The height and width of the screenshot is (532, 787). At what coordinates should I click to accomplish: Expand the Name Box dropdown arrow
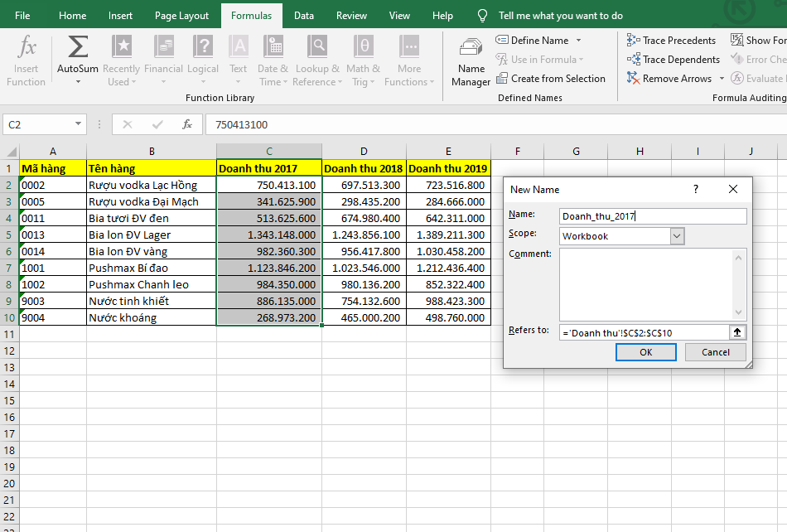(79, 124)
